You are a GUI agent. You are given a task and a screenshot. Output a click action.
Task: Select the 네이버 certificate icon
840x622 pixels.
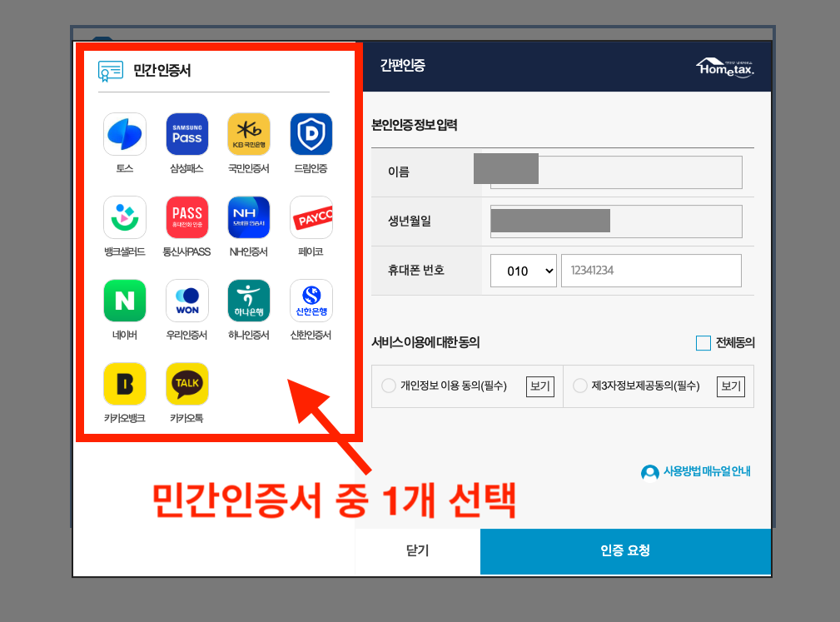[x=124, y=301]
